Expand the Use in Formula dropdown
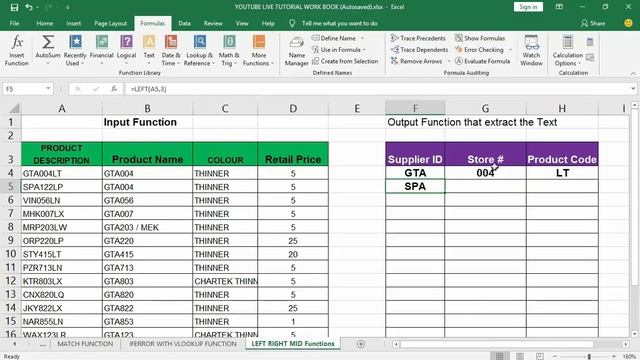Image resolution: width=640 pixels, height=360 pixels. pyautogui.click(x=364, y=49)
